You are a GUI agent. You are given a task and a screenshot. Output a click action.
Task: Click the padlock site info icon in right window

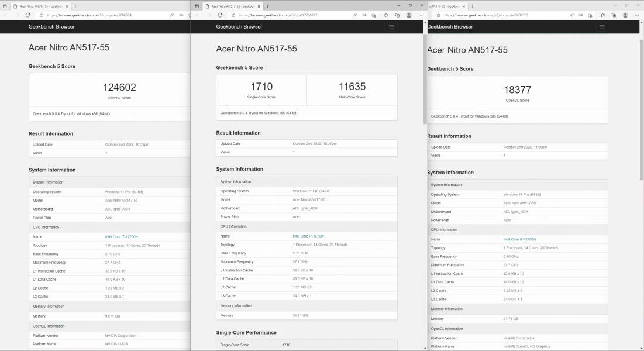[x=438, y=15]
